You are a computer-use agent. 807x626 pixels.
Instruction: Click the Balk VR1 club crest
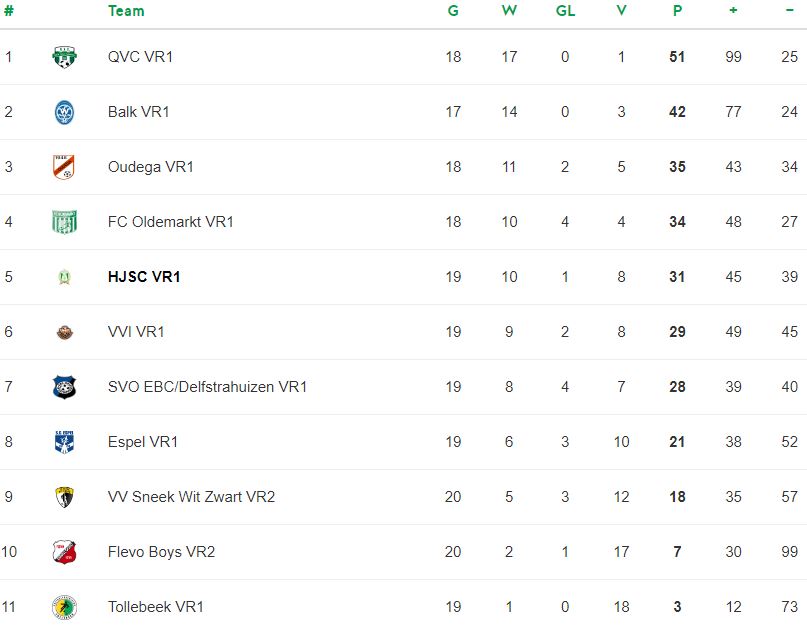(x=64, y=112)
